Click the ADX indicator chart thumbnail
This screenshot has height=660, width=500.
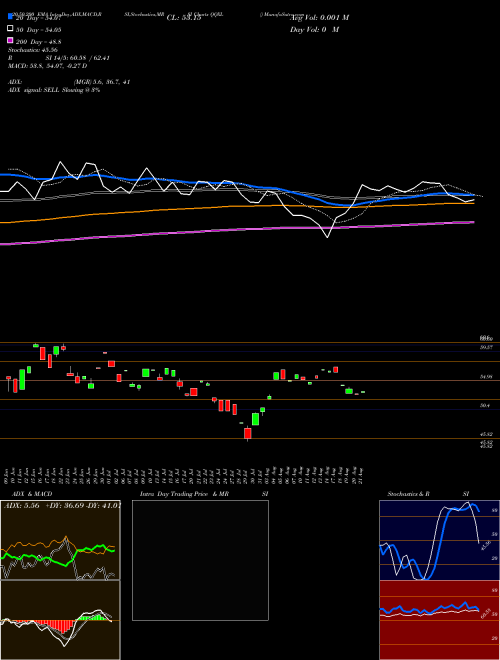(60, 540)
